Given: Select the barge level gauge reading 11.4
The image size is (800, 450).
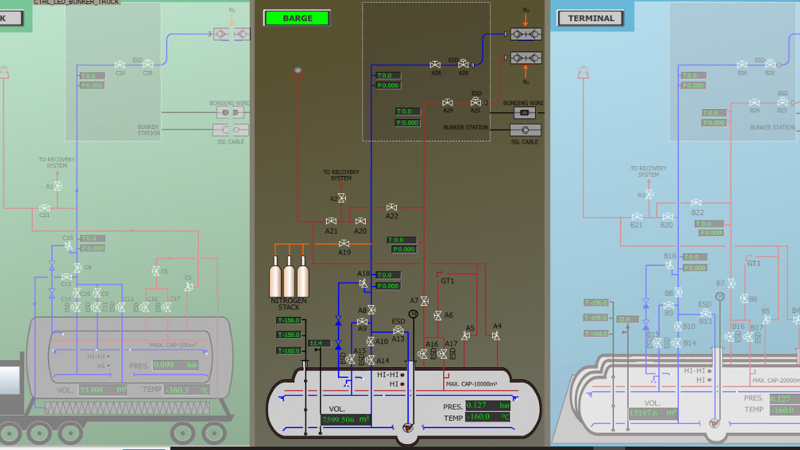Looking at the screenshot, I should tap(317, 344).
